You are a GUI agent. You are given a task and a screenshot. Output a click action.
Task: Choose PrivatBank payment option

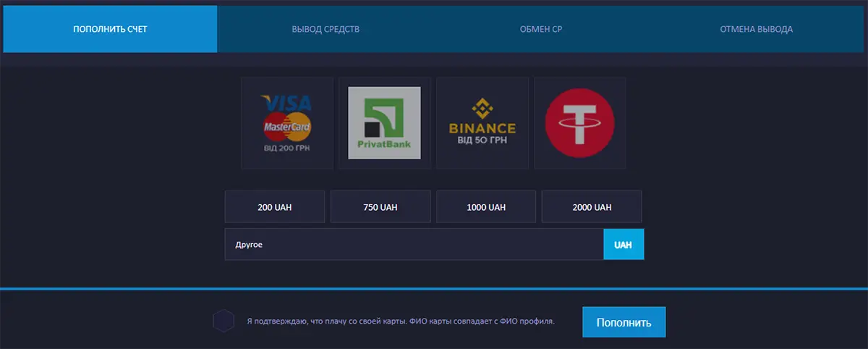pyautogui.click(x=384, y=123)
